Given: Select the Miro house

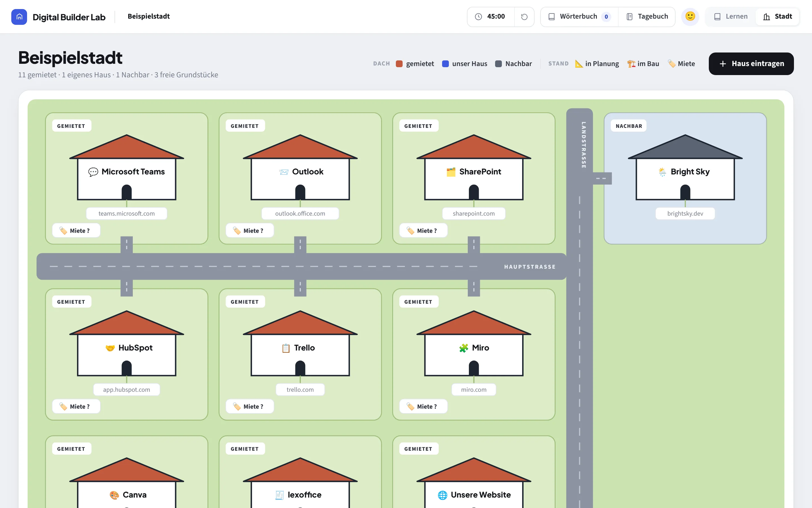Looking at the screenshot, I should tap(473, 343).
